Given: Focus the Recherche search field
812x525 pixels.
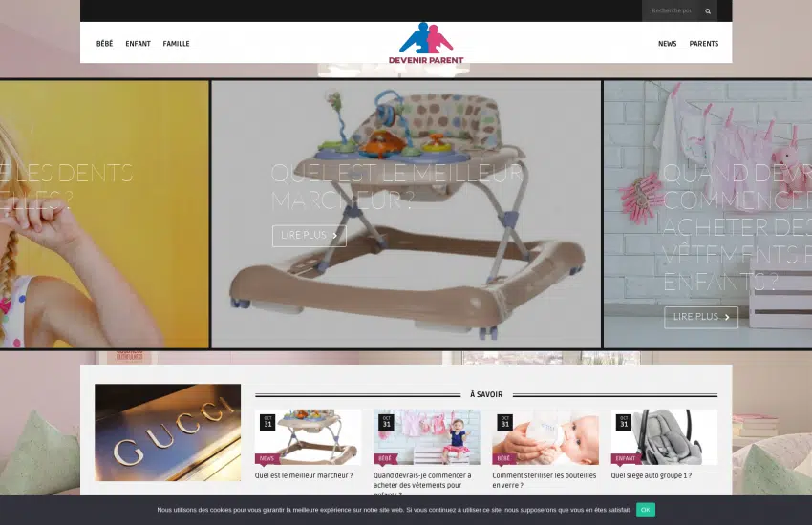Looking at the screenshot, I should [x=671, y=11].
